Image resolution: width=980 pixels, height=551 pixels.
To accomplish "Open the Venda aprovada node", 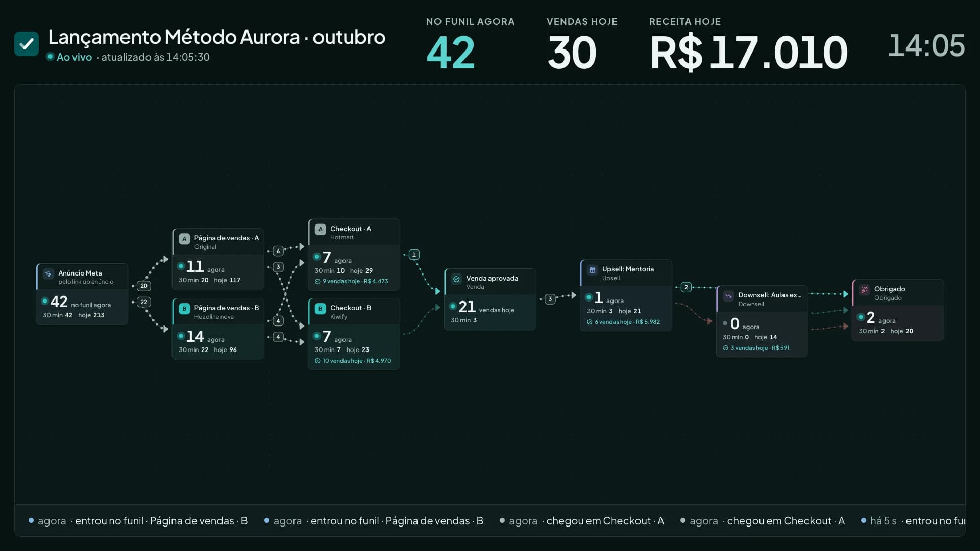I will [490, 299].
